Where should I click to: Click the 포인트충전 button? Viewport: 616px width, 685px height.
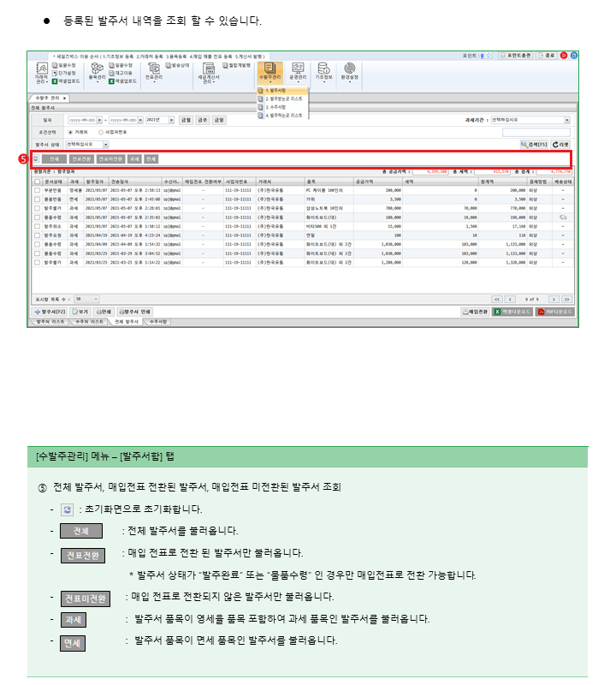pos(515,56)
